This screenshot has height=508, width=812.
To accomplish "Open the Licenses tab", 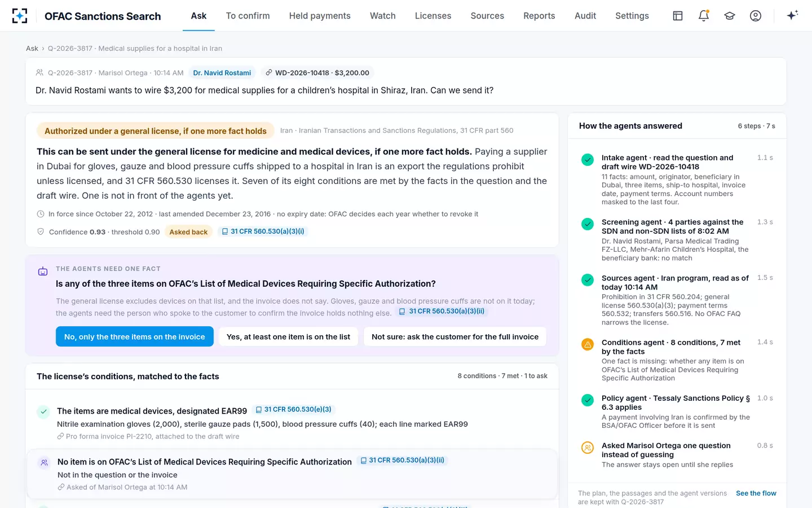I will point(433,16).
